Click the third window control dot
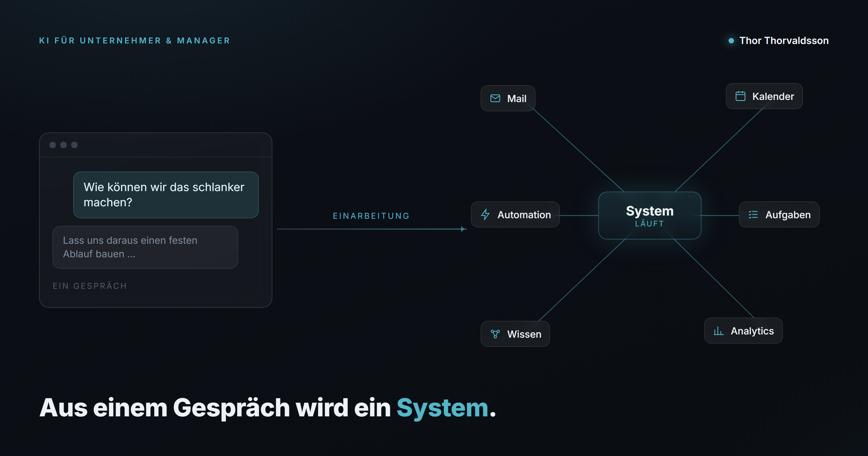 click(x=74, y=145)
